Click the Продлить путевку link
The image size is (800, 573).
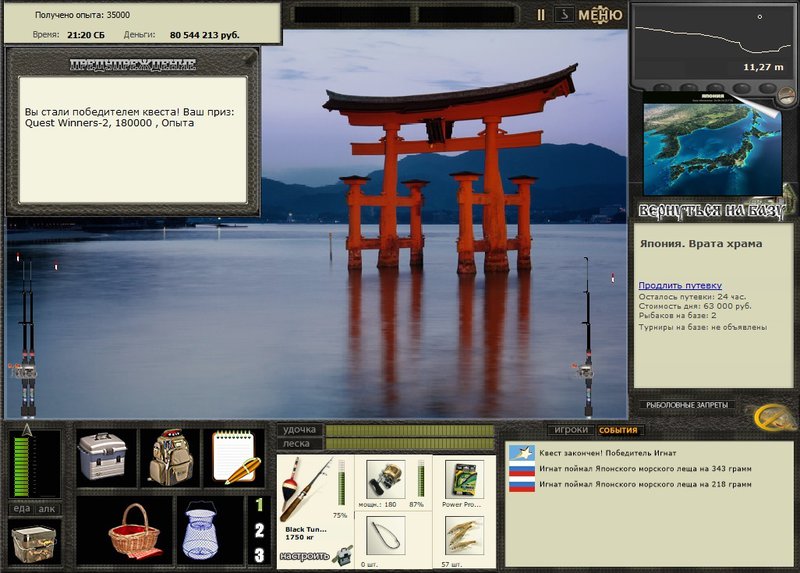pyautogui.click(x=680, y=286)
